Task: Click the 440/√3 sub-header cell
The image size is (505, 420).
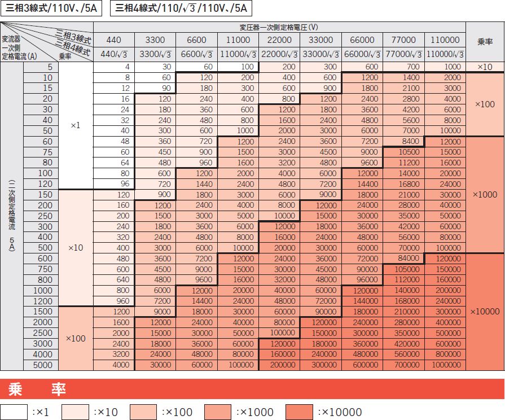Action: point(114,54)
